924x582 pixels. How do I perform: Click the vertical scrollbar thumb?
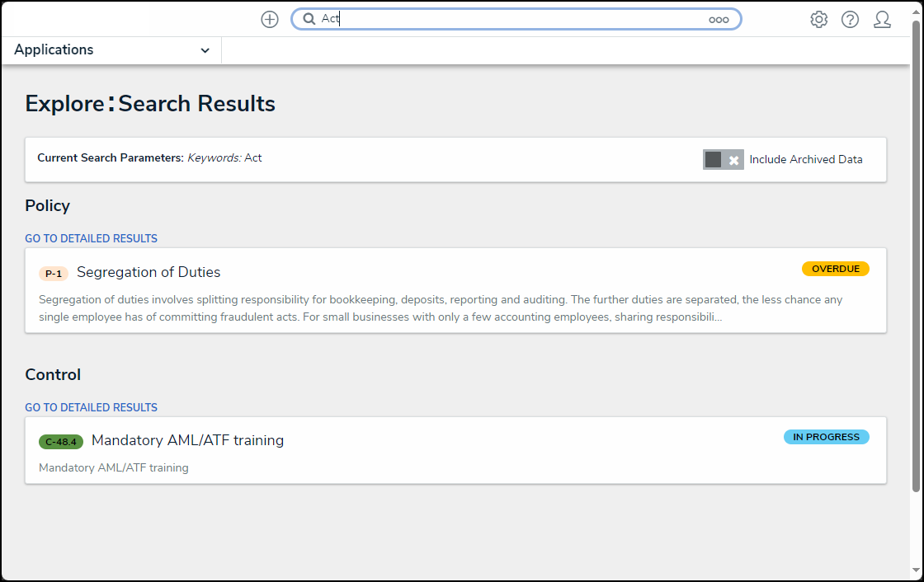[x=916, y=256]
